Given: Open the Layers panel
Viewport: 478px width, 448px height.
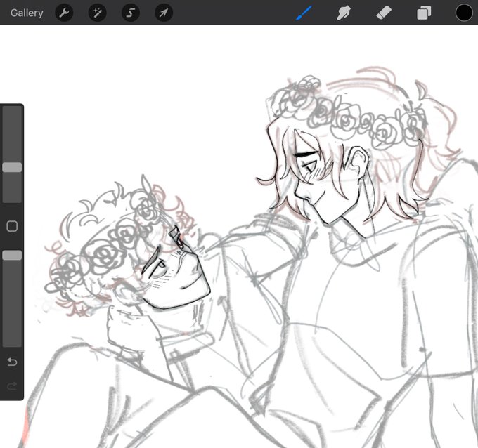Looking at the screenshot, I should [424, 13].
